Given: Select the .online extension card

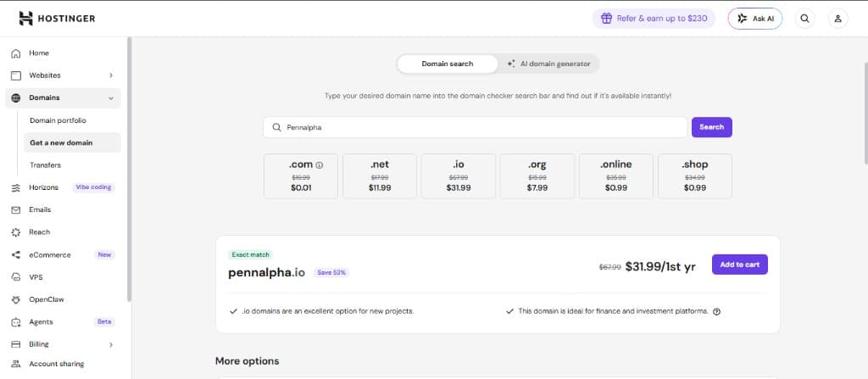Looking at the screenshot, I should (616, 176).
